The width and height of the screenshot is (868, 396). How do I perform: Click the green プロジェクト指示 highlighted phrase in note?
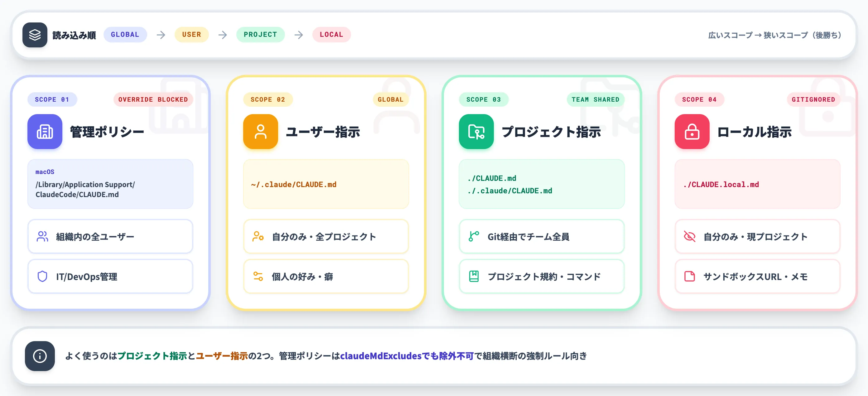click(152, 356)
